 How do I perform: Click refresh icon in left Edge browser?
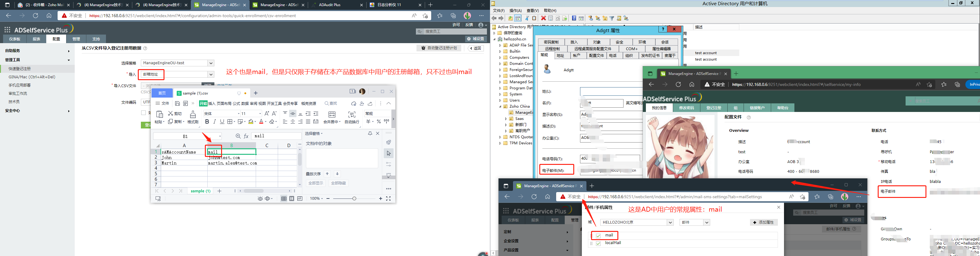click(x=36, y=16)
